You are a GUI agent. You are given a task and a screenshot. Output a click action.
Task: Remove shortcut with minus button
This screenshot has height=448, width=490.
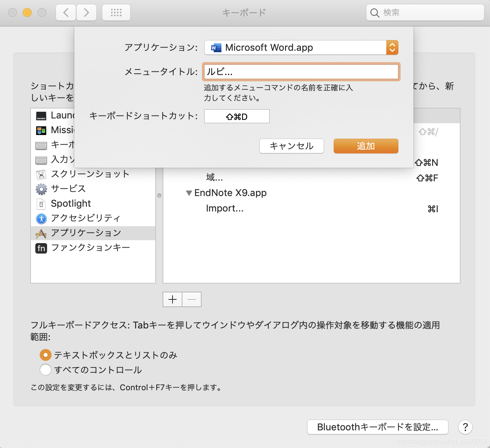(x=192, y=299)
